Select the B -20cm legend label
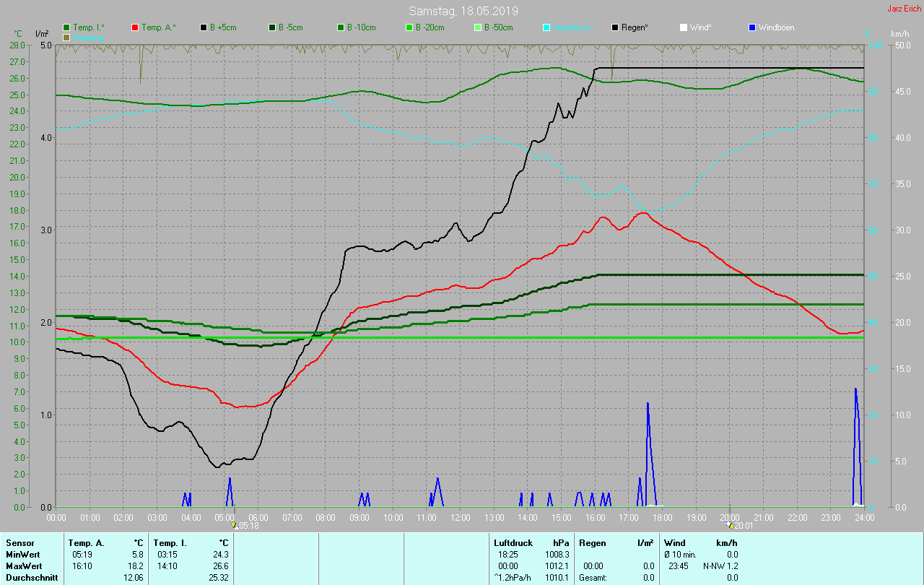924x585 pixels. (x=430, y=27)
